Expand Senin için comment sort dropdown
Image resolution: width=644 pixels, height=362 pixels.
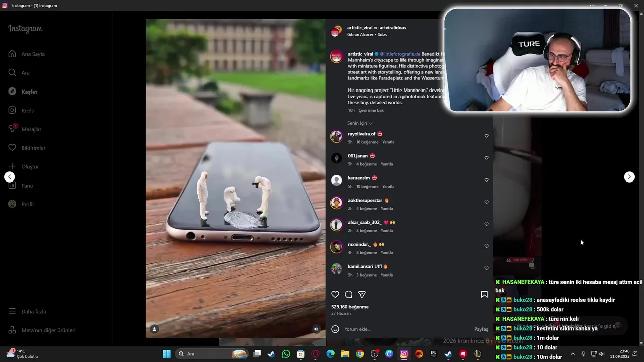point(360,123)
